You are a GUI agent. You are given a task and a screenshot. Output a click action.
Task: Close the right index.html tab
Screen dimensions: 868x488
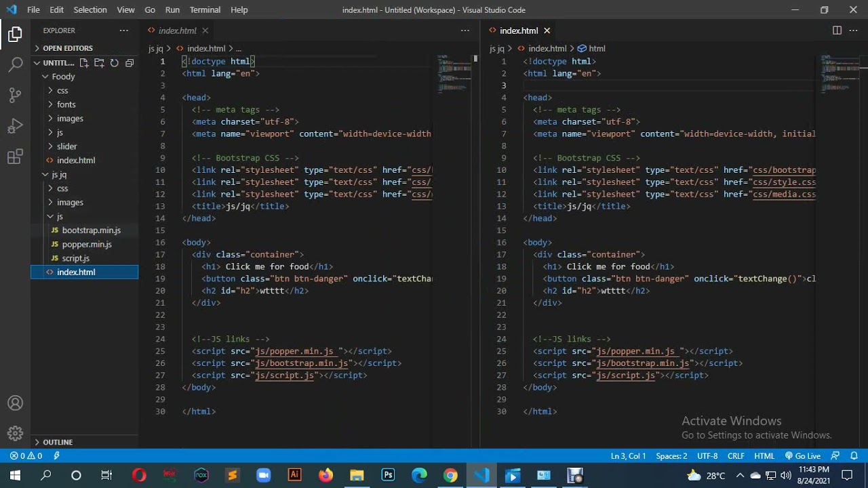(547, 30)
